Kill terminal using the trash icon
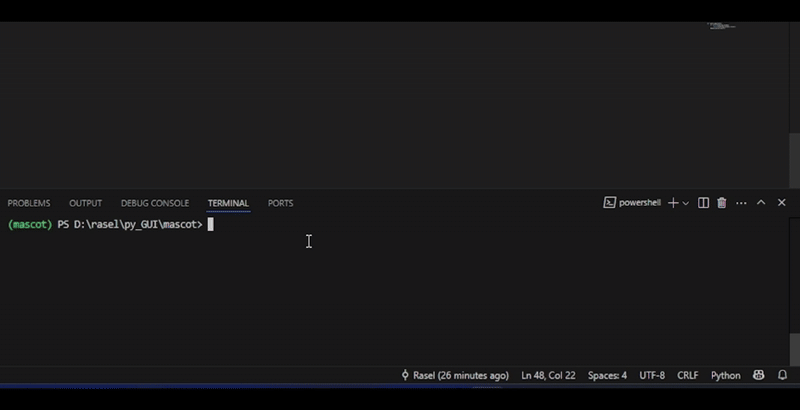This screenshot has width=800, height=410. click(722, 203)
